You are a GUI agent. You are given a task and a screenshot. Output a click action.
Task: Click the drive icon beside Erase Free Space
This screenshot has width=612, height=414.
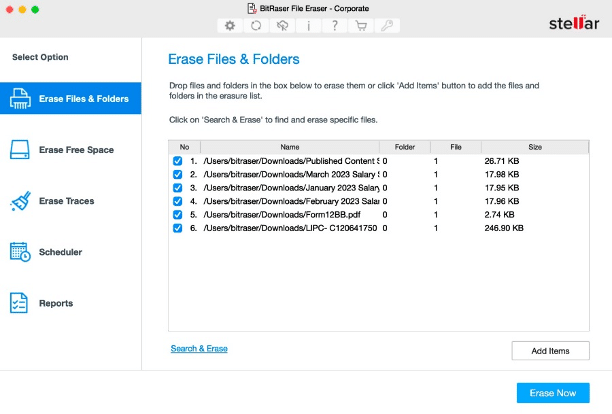pos(20,149)
